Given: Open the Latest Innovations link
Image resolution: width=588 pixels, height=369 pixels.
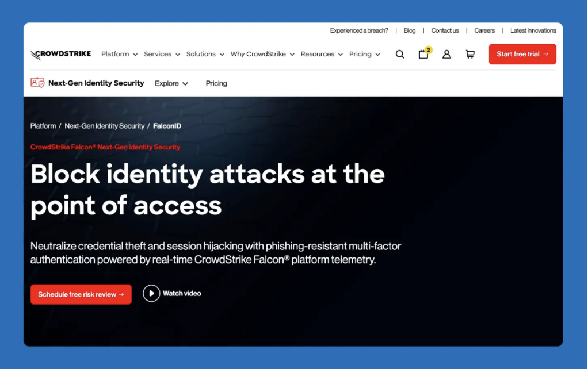Looking at the screenshot, I should click(533, 30).
